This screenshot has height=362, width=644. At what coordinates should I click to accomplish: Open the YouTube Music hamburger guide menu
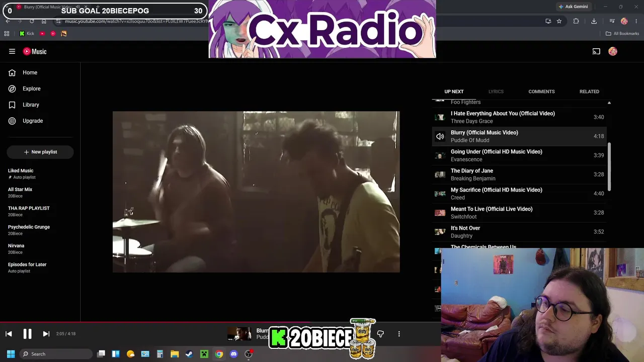12,51
